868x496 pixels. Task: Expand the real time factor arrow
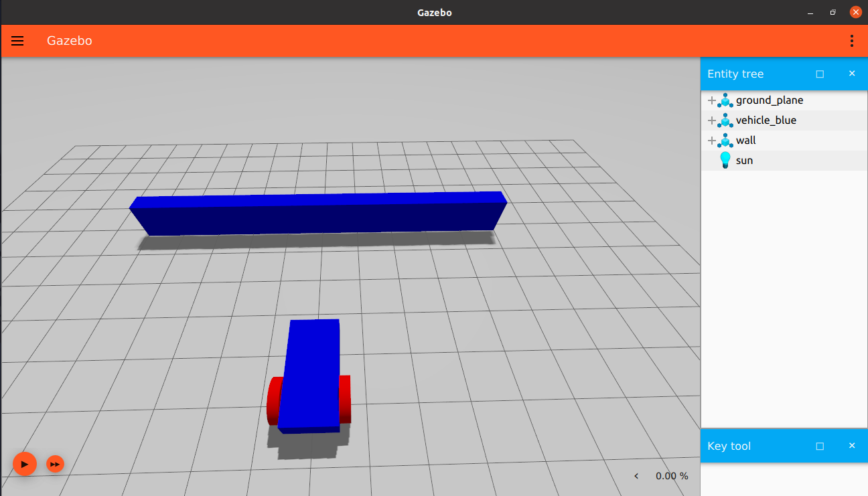[x=636, y=476]
